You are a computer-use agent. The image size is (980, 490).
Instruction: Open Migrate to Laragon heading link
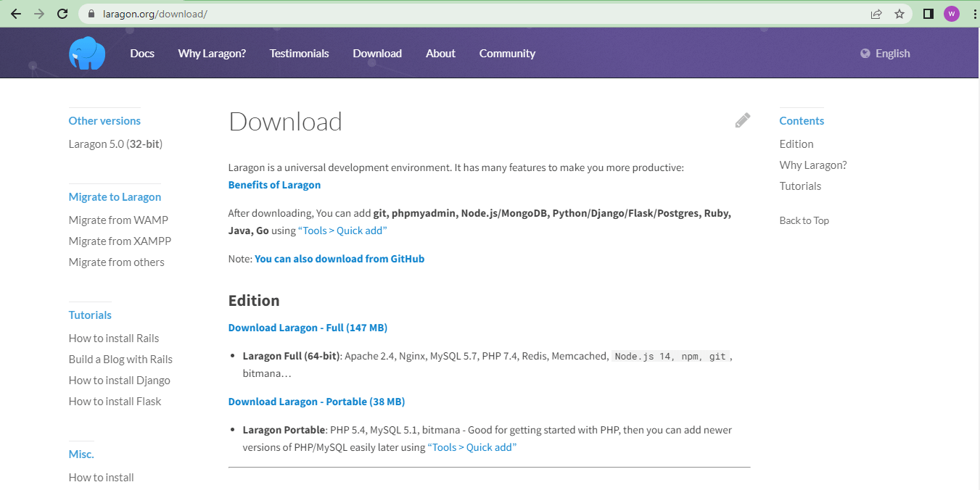pos(115,197)
